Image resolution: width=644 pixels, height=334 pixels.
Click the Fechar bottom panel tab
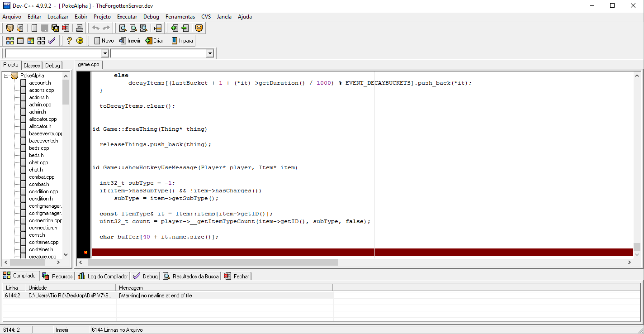[x=237, y=276]
